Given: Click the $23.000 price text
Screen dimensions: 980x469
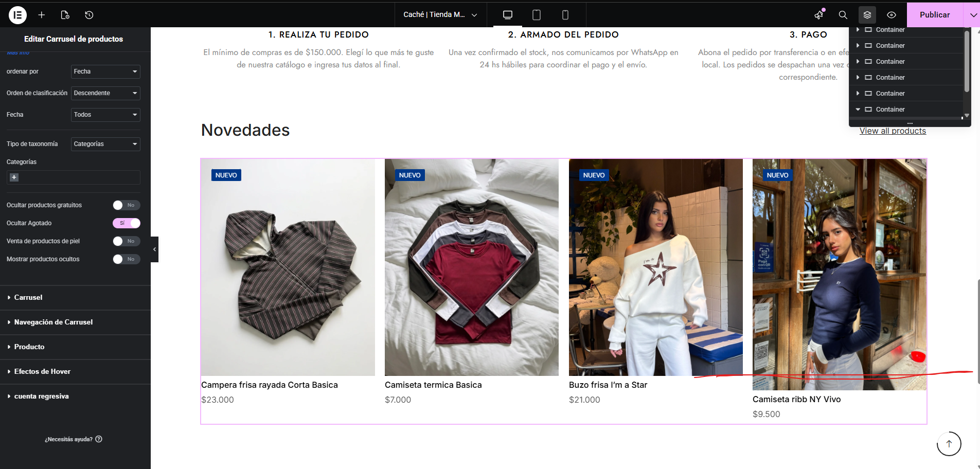Looking at the screenshot, I should point(218,400).
